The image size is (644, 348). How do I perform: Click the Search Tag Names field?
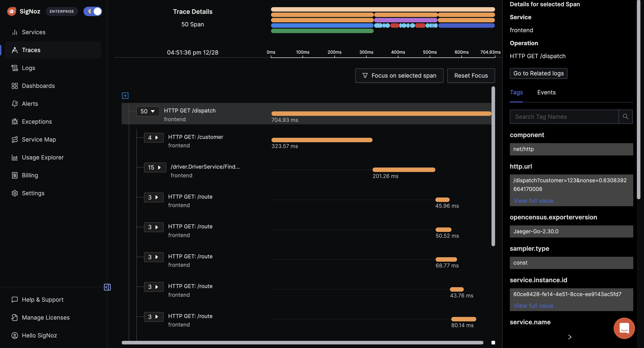click(564, 117)
